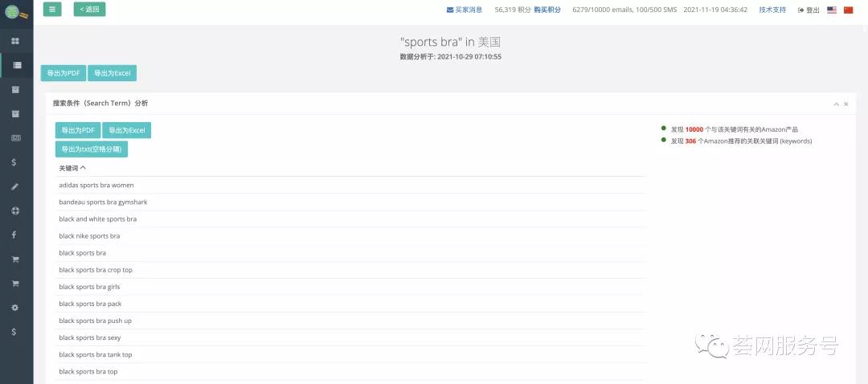Click the 数据分析于 2021-10-29 date line
Viewport: 868px width, 384px height.
coord(451,56)
